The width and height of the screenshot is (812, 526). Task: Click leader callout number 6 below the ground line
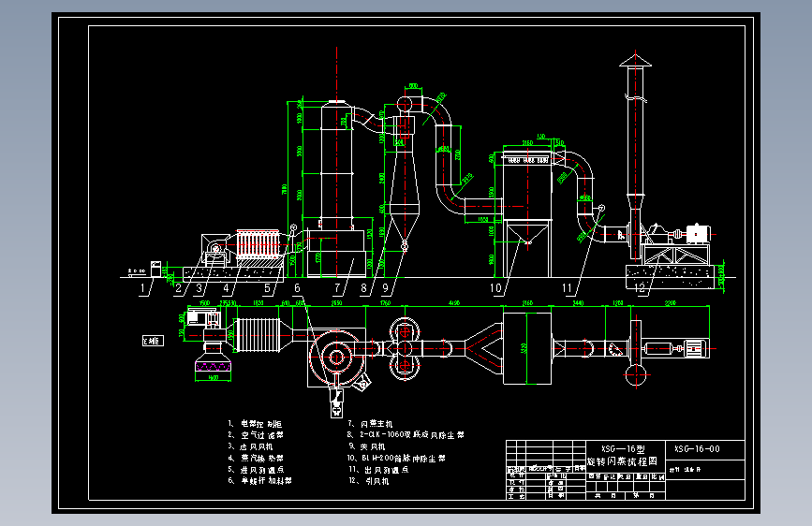[297, 288]
